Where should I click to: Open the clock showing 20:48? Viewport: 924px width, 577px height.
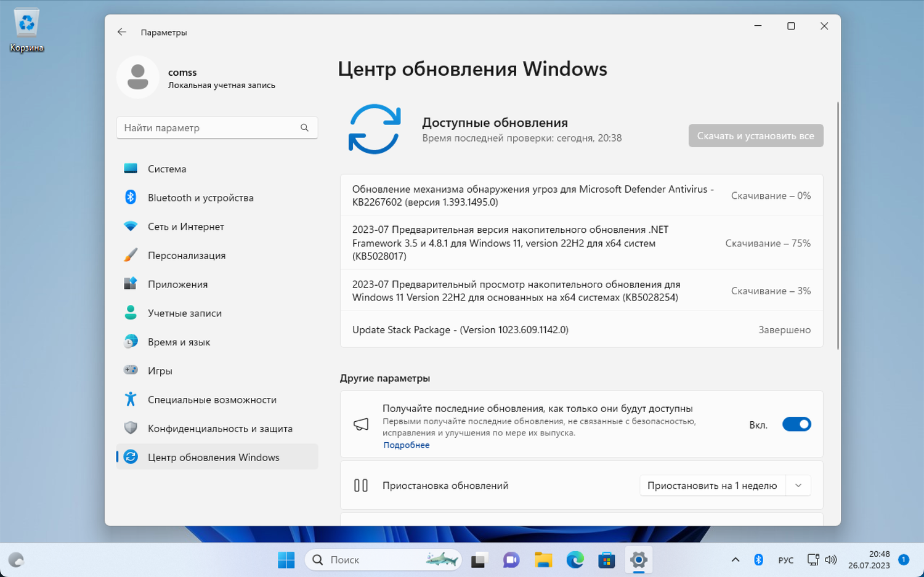869,560
